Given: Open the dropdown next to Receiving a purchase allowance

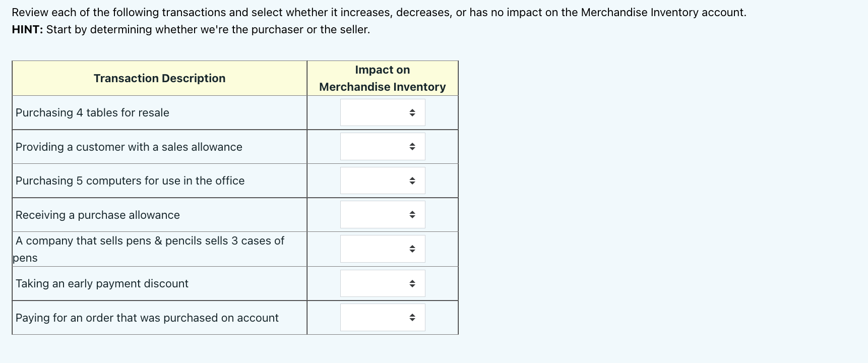Looking at the screenshot, I should [x=382, y=214].
